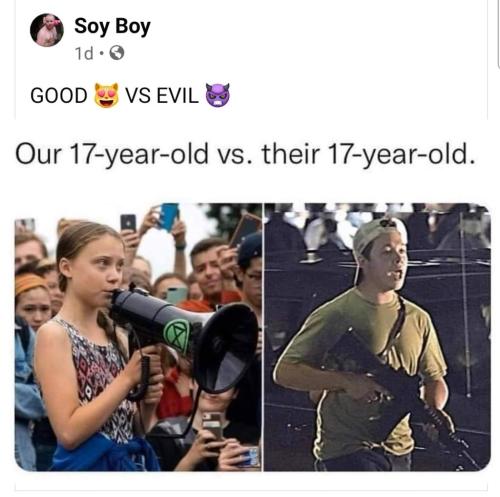The image size is (500, 497).
Task: Click the globe public-visibility icon
Action: tap(117, 53)
